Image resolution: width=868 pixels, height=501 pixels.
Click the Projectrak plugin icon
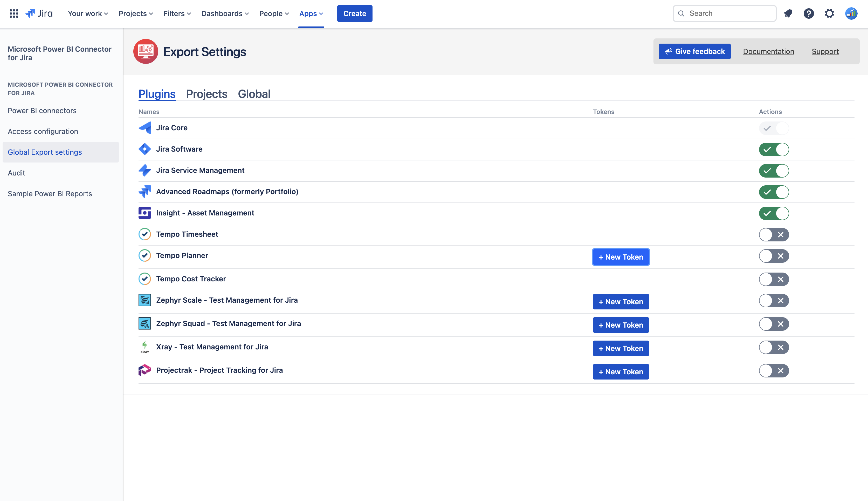tap(145, 371)
